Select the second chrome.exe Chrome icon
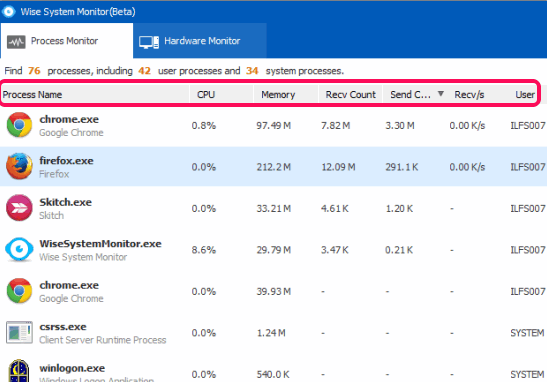 click(19, 291)
